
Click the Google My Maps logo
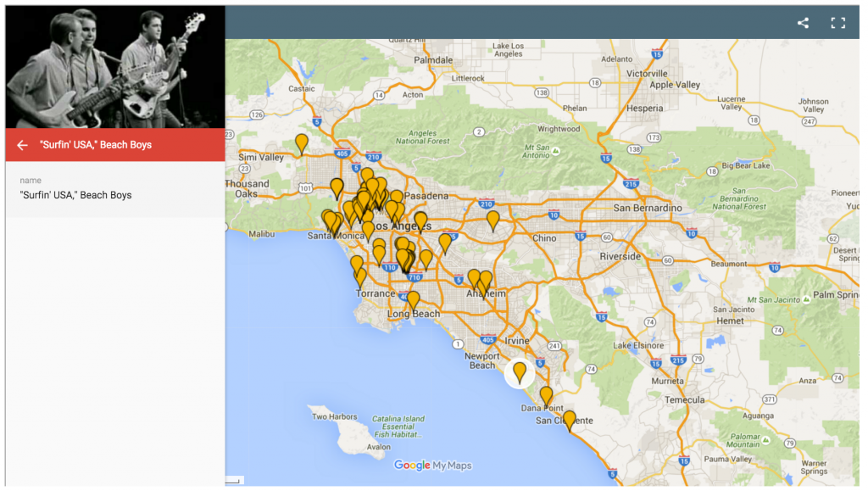432,466
